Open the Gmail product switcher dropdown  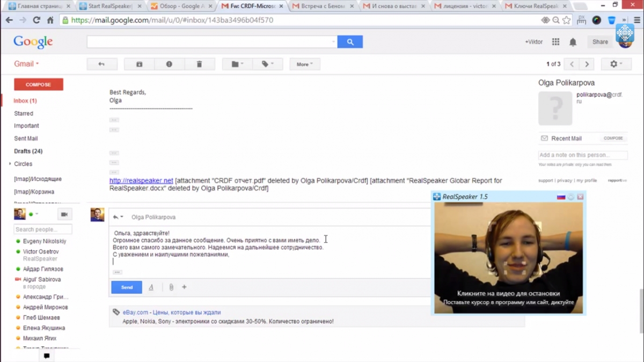pyautogui.click(x=27, y=64)
